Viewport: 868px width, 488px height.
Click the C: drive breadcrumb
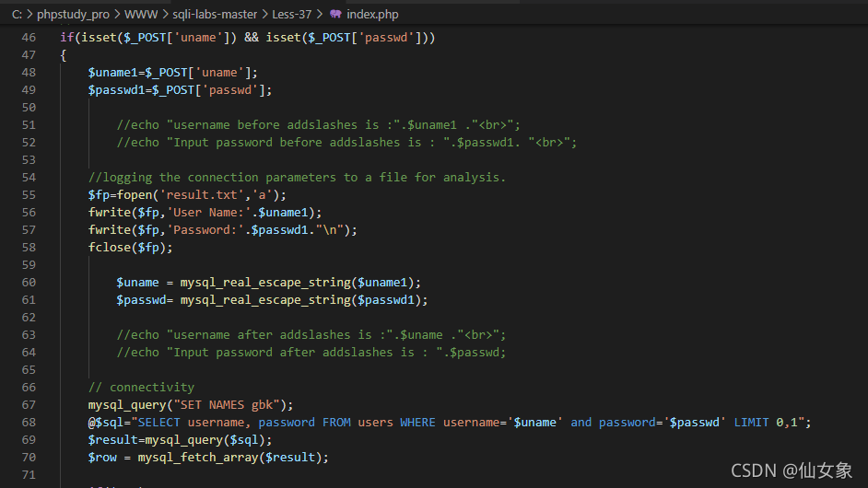pyautogui.click(x=17, y=15)
